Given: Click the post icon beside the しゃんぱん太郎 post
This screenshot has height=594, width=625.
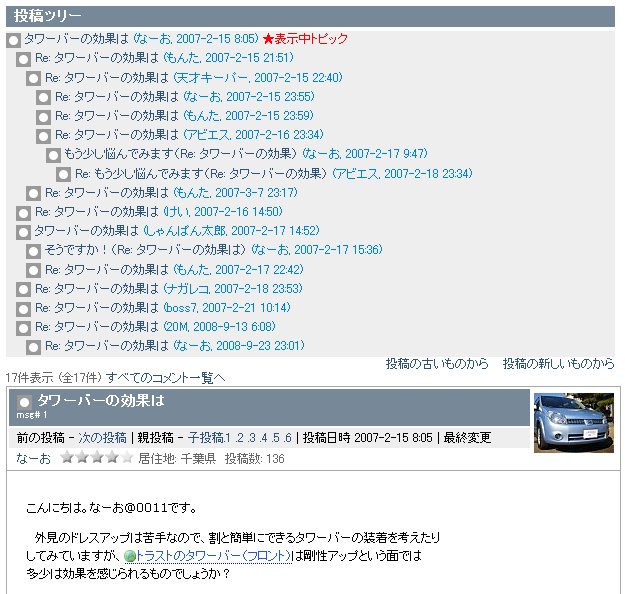Looking at the screenshot, I should click(x=23, y=232).
